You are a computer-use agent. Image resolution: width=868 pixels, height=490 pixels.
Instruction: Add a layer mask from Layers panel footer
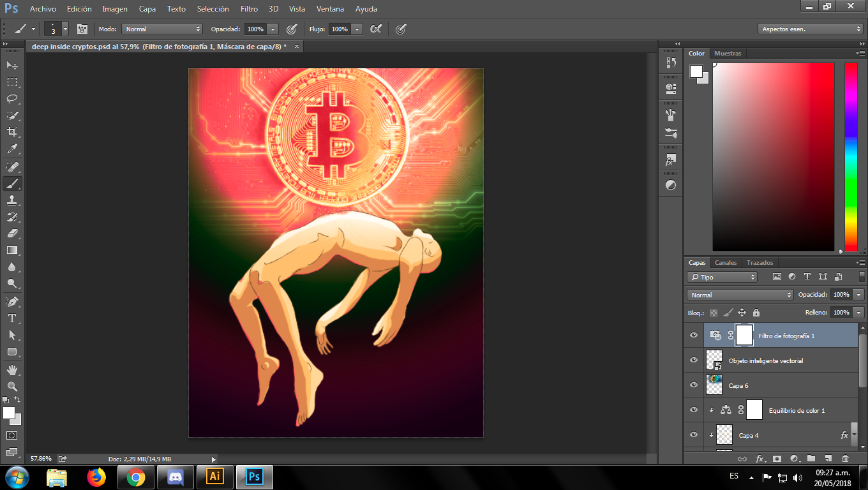tap(777, 459)
